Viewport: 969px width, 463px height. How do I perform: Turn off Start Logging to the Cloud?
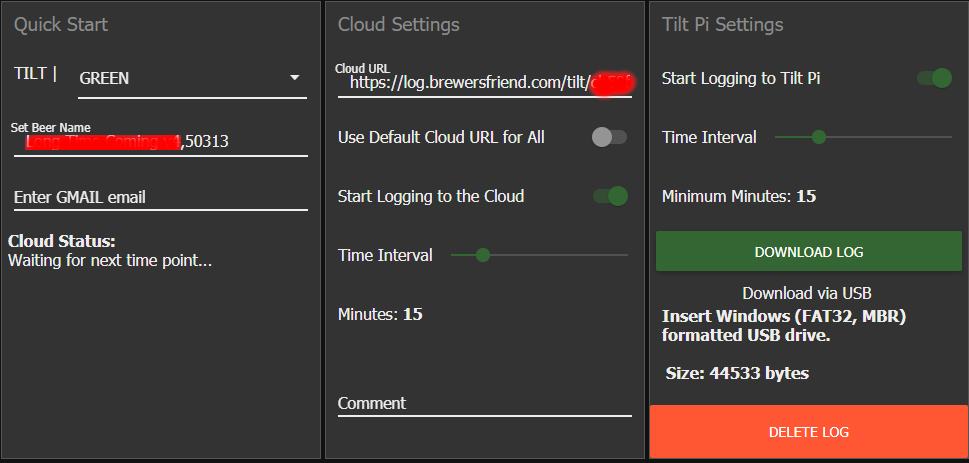611,196
